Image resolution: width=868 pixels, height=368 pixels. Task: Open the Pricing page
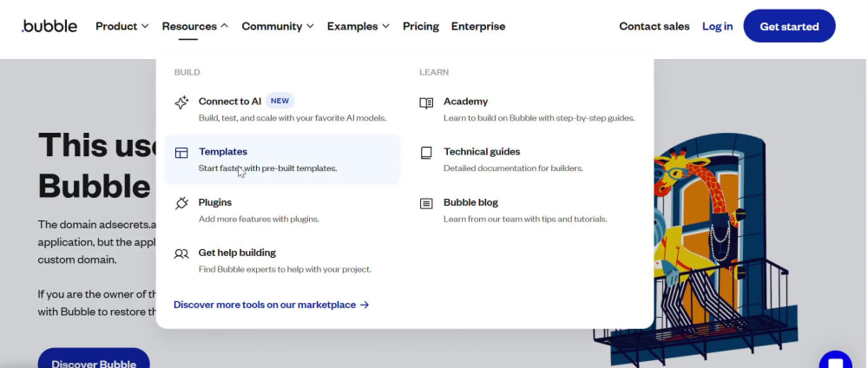[421, 26]
